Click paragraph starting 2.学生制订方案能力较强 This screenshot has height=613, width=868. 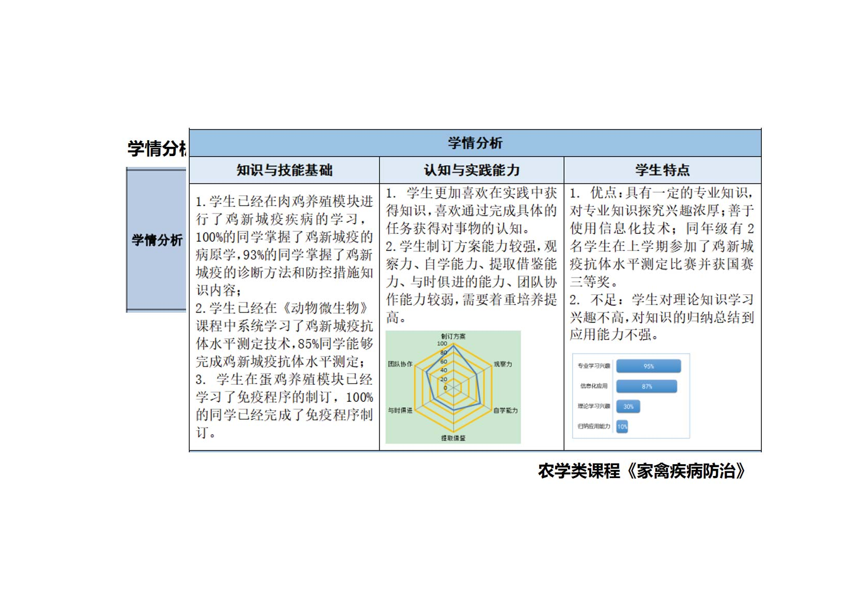[x=472, y=282]
